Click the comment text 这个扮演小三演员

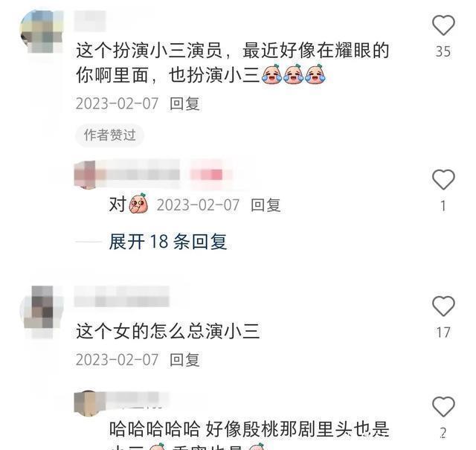click(x=149, y=50)
